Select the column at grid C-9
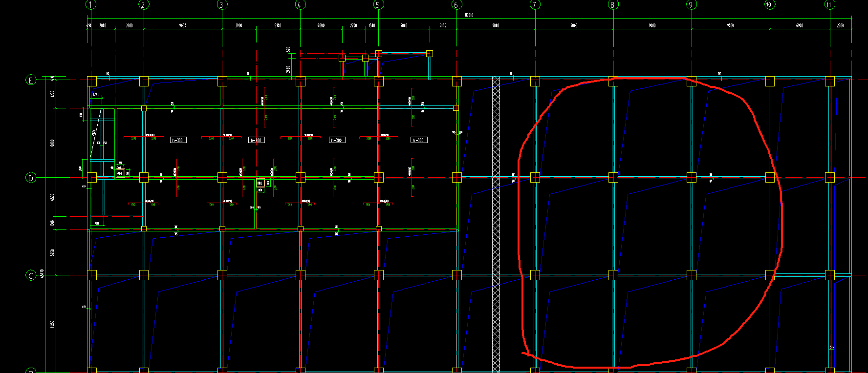This screenshot has width=868, height=373. tap(691, 275)
